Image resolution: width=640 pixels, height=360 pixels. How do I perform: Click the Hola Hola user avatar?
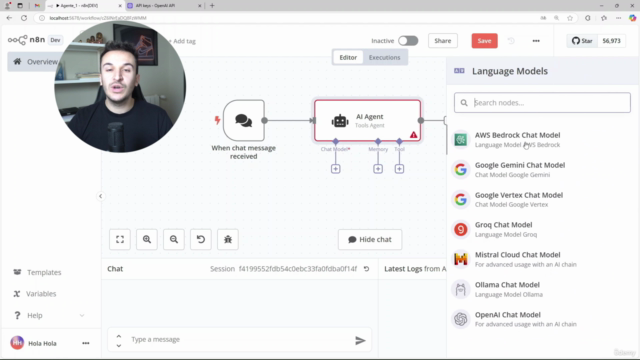(x=17, y=343)
